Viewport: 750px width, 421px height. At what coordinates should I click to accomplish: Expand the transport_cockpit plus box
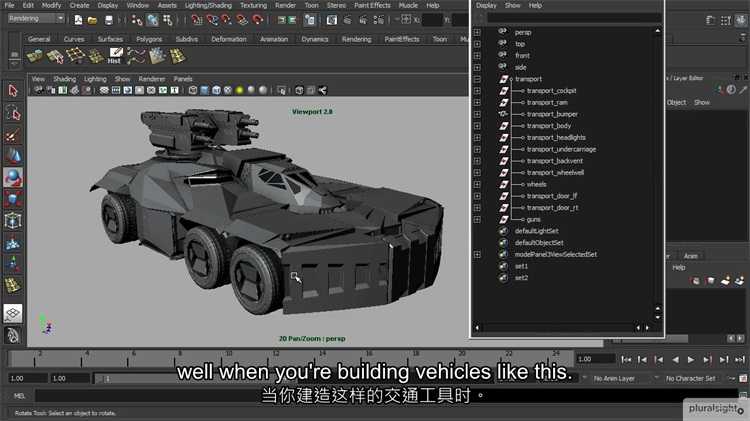coord(477,90)
